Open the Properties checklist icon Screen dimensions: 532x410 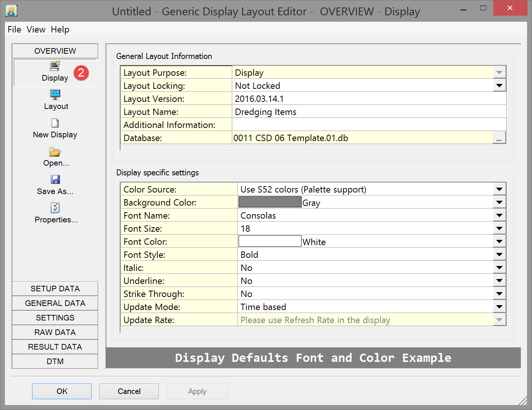coord(55,208)
